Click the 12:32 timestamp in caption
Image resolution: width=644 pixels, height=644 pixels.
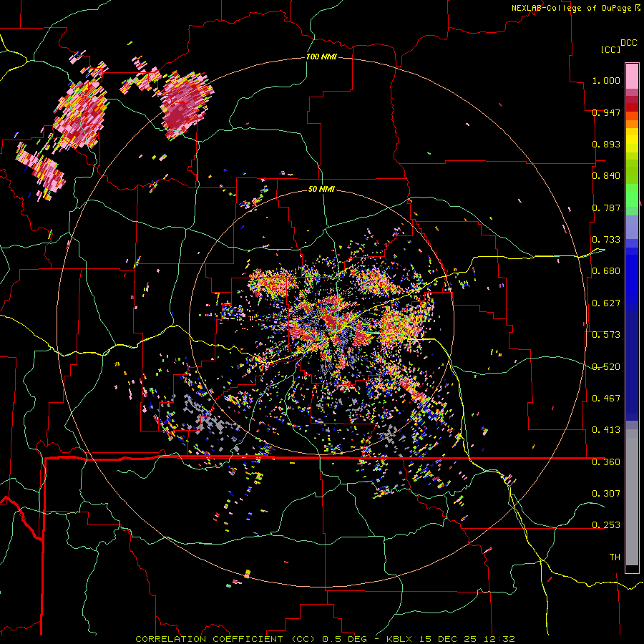(x=499, y=639)
